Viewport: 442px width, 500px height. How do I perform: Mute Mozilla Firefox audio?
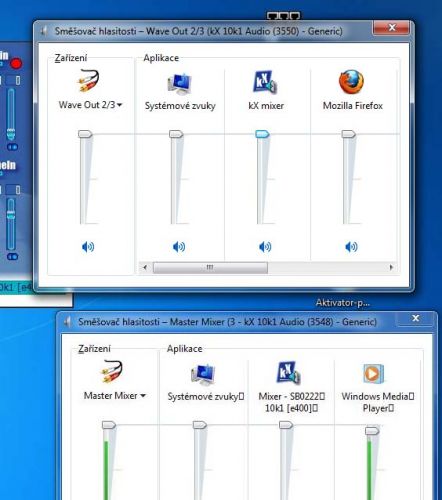pos(351,247)
